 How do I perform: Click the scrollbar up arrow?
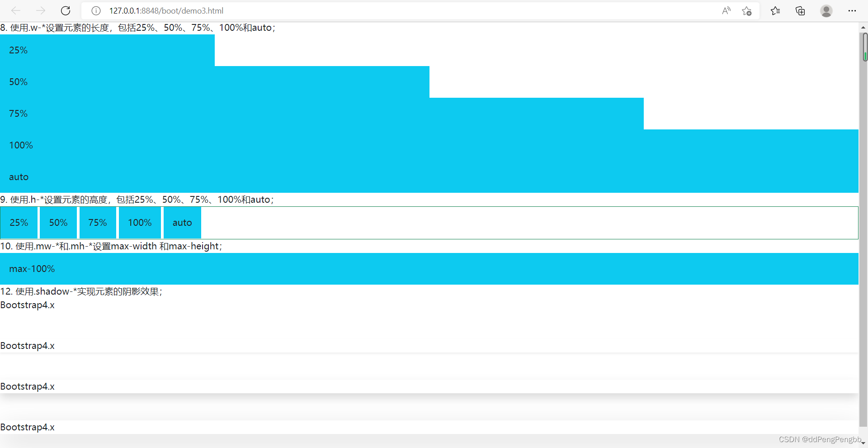tap(863, 27)
